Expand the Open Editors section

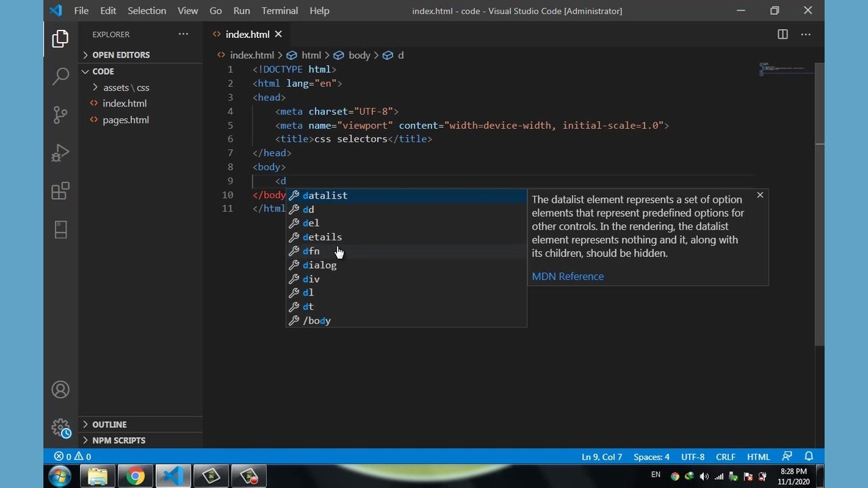click(120, 55)
